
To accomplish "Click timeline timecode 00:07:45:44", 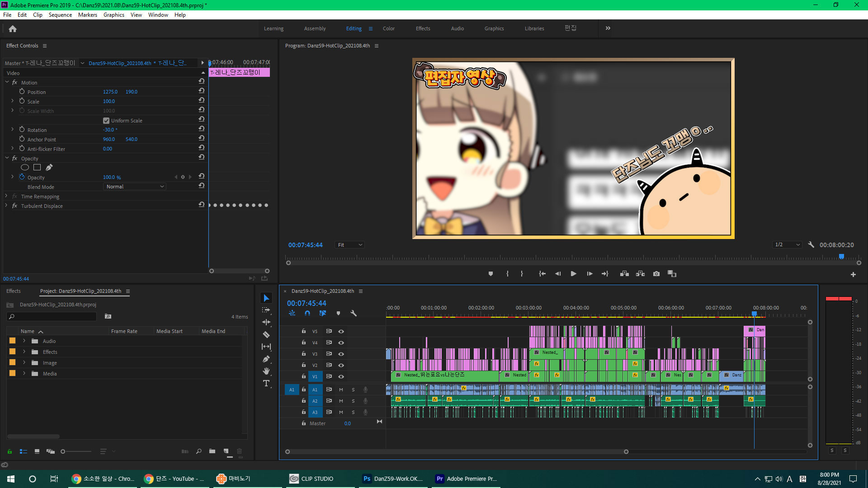I will tap(307, 303).
